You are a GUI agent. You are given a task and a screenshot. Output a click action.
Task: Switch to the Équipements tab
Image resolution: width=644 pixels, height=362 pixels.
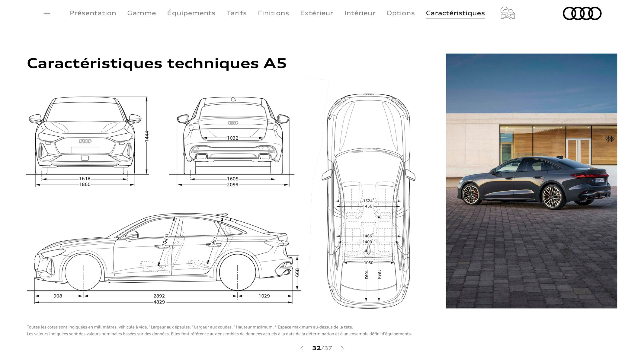point(191,13)
